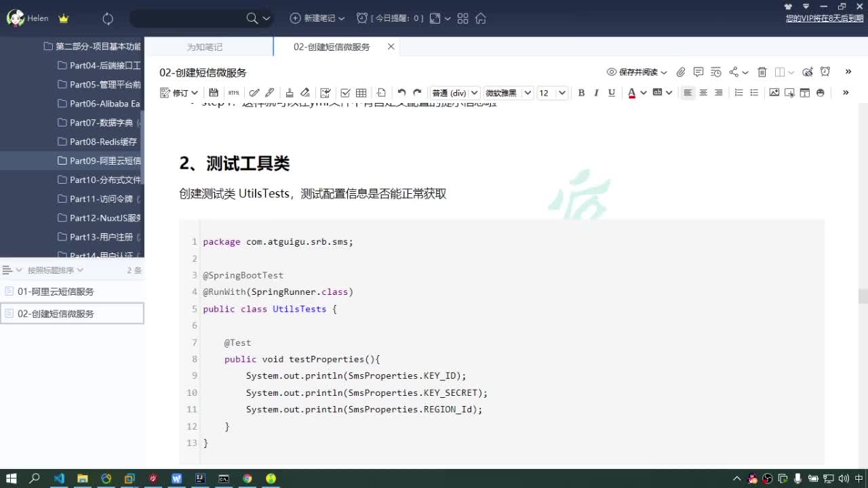
Task: Open the apps grid icon
Action: click(463, 18)
